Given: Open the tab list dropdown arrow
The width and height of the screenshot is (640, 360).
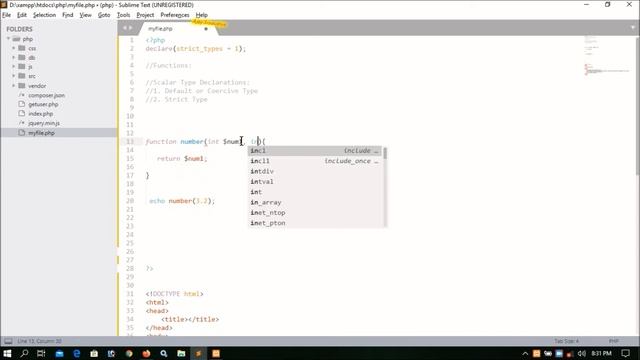Looking at the screenshot, I should pos(633,28).
